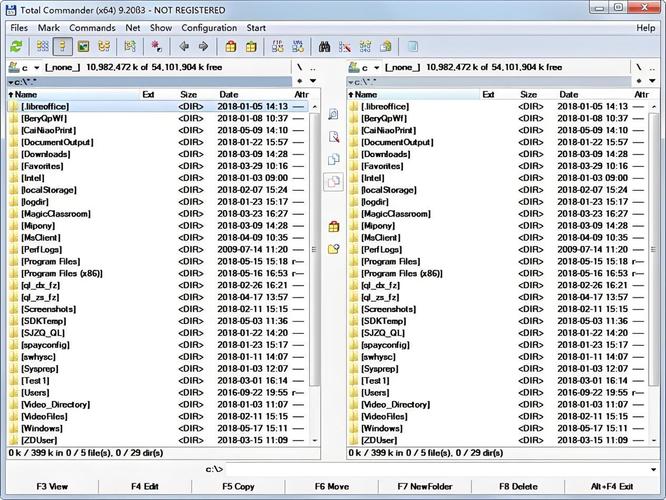Show the directory Tree view icon
This screenshot has width=666, height=500.
click(104, 46)
